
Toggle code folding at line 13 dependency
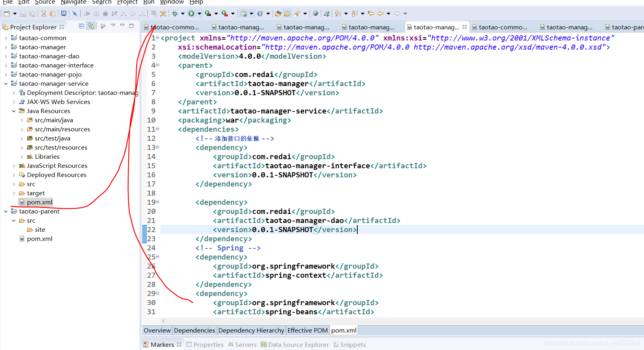point(157,147)
